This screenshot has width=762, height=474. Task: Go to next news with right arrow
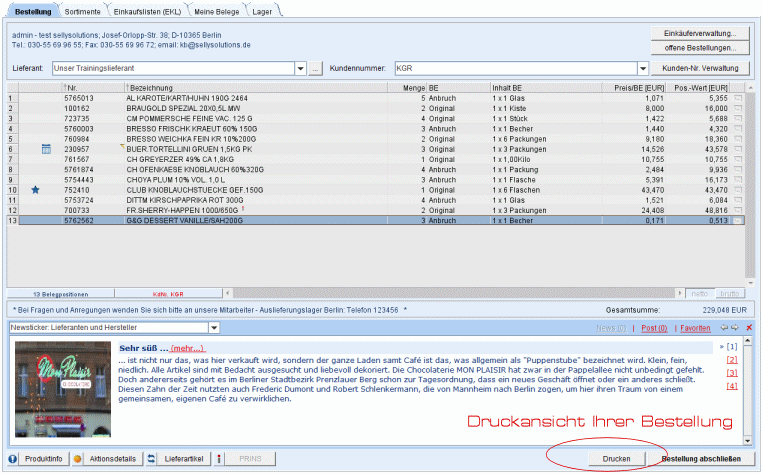736,328
